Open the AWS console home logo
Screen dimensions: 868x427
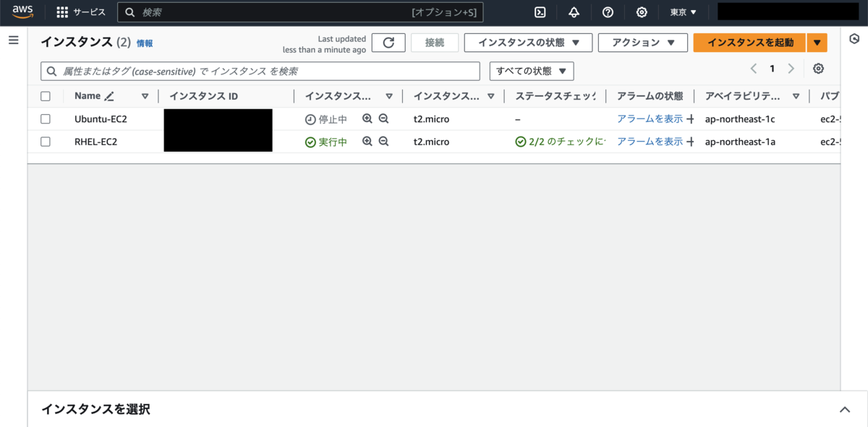pyautogui.click(x=23, y=12)
